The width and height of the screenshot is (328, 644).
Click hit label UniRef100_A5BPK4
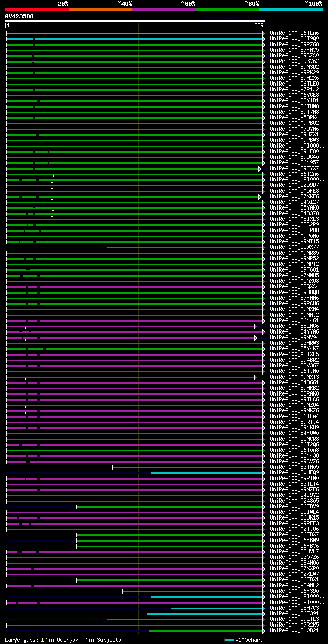pos(294,117)
